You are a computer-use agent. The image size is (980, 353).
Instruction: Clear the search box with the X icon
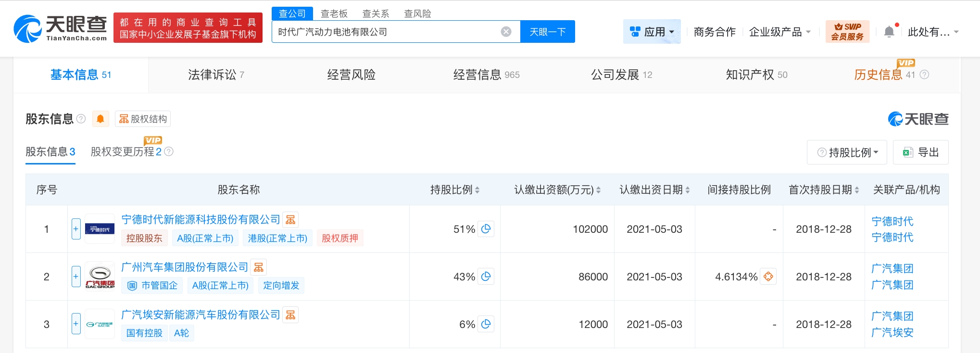pyautogui.click(x=506, y=32)
